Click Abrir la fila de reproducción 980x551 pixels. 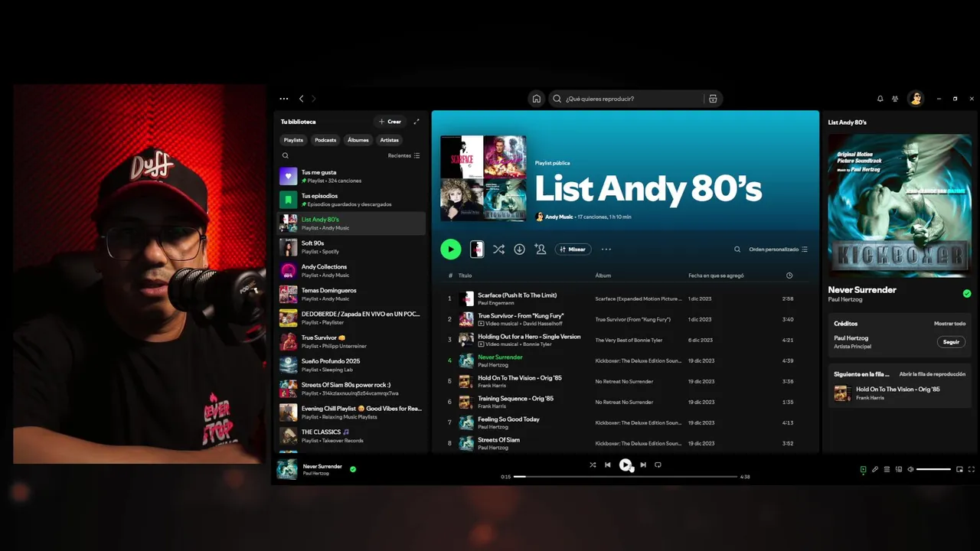932,374
